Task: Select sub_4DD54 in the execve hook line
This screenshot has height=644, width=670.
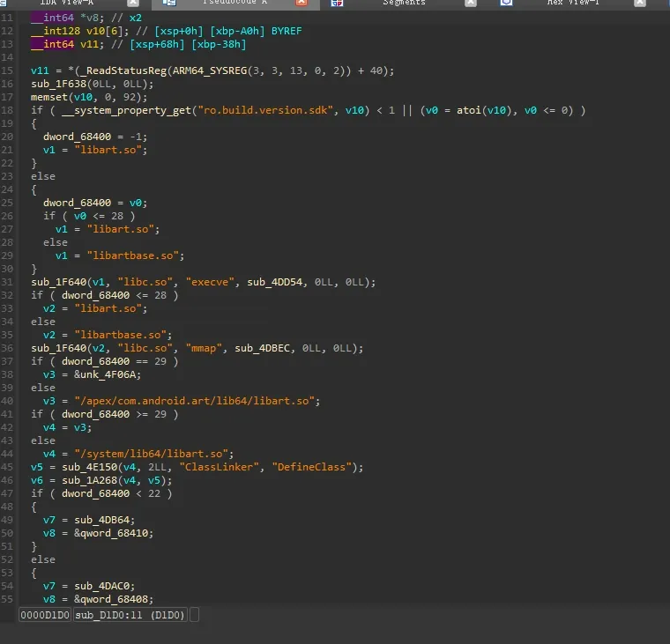Action: coord(275,282)
